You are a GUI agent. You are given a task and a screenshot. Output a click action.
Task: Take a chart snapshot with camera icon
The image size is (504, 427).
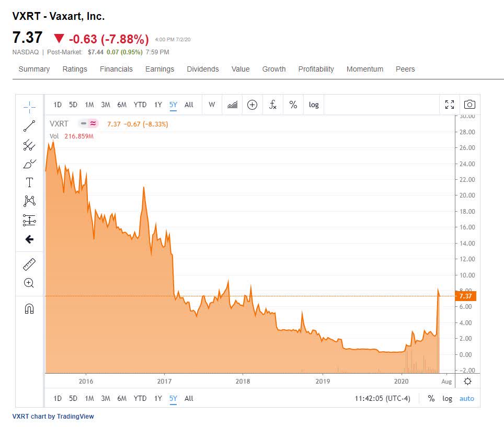(x=469, y=105)
